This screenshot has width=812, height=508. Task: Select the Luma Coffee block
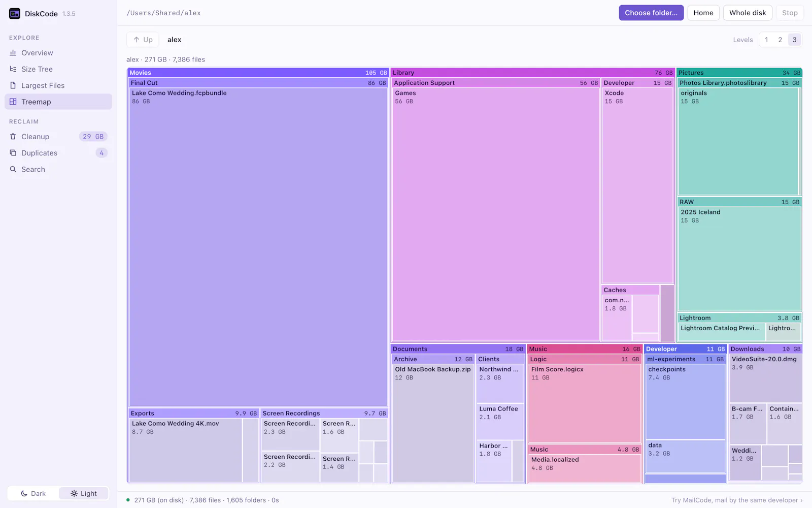500,422
